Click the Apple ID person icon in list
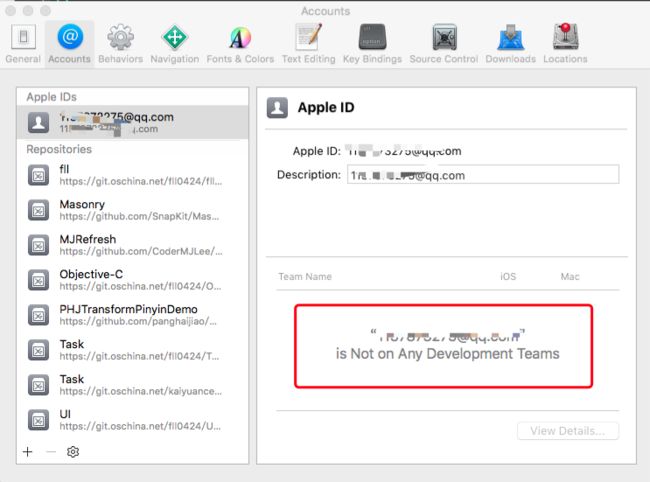 (38, 123)
